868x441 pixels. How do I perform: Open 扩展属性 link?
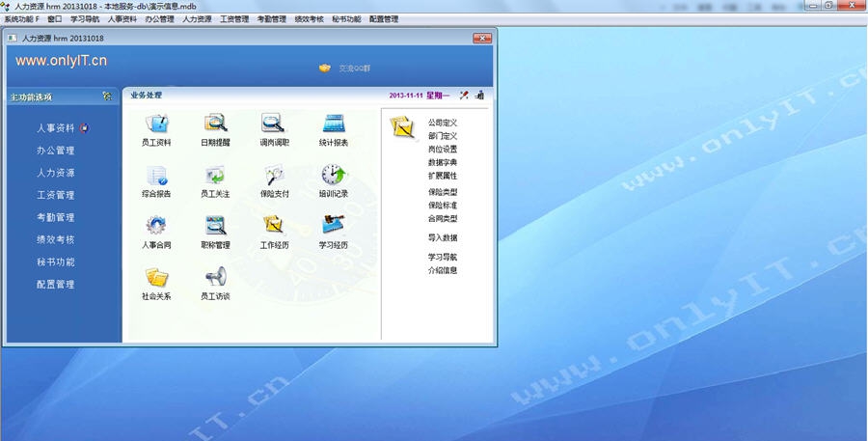(443, 176)
